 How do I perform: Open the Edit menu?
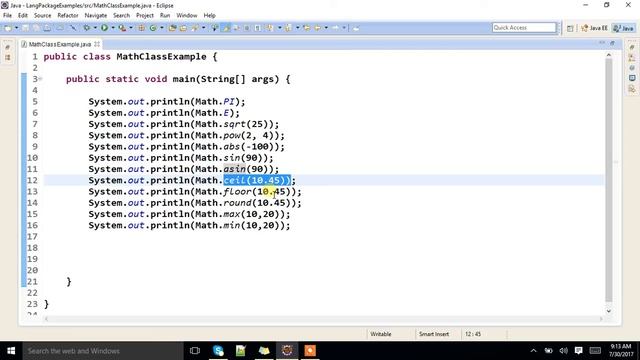pyautogui.click(x=22, y=16)
